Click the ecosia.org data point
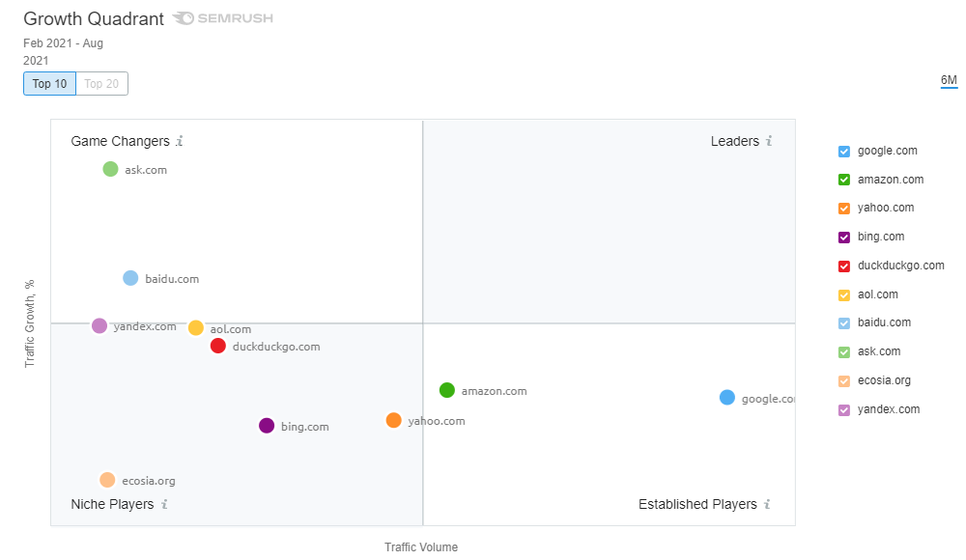 coord(107,480)
